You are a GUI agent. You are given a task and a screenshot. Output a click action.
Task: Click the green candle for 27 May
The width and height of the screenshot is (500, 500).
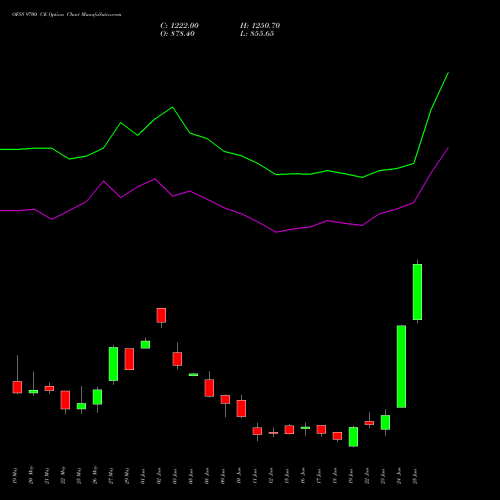(x=113, y=364)
